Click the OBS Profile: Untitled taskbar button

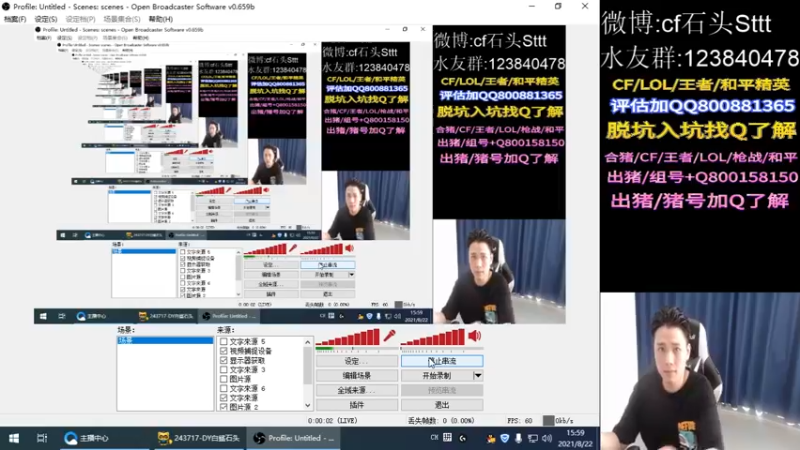(x=295, y=438)
